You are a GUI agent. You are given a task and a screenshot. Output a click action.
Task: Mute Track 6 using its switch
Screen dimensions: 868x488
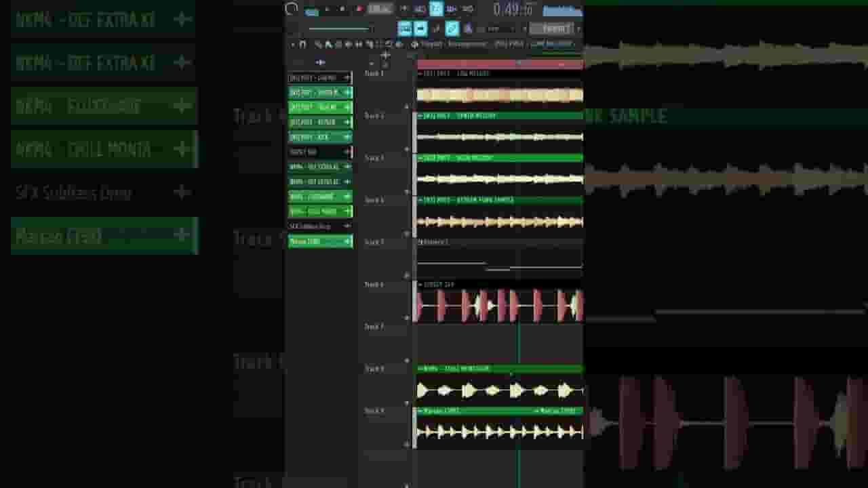pos(407,317)
